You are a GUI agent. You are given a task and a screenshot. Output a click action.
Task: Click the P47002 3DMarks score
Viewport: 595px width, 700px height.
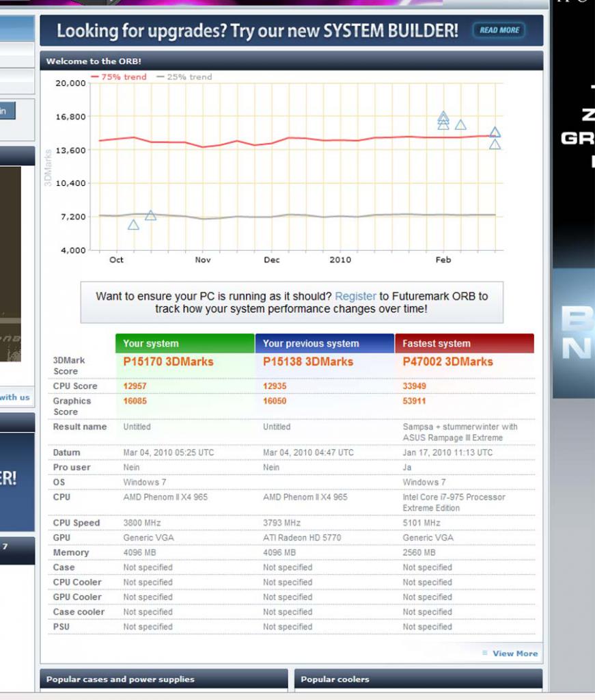(448, 362)
